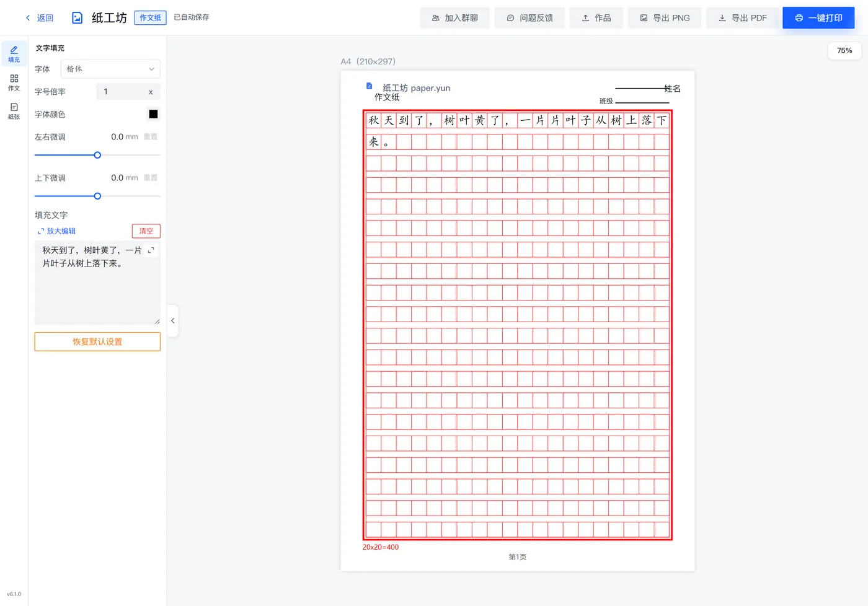Click the resize grip of the text area
868x606 pixels.
tap(157, 321)
